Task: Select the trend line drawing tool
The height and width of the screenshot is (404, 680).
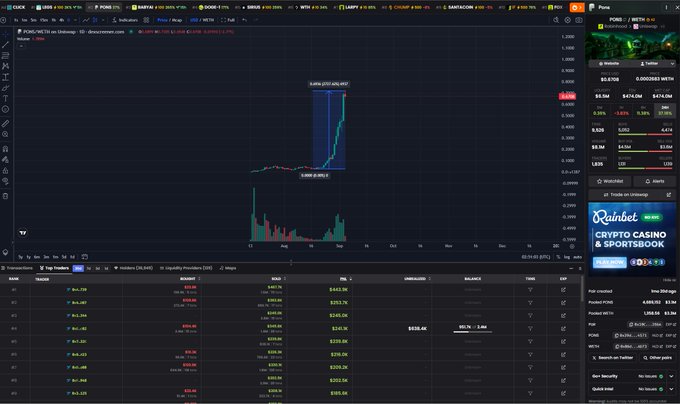Action: 5,45
